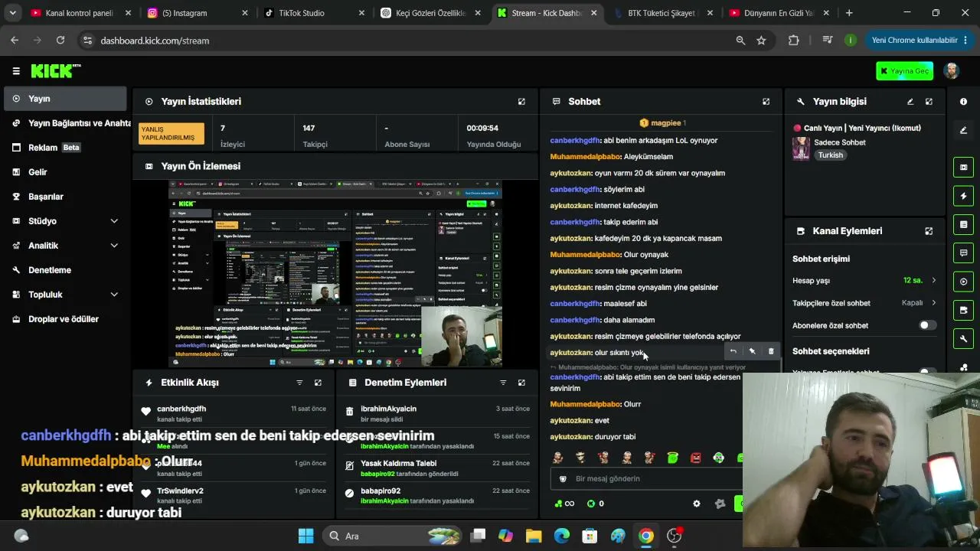Expand the Kanal Eylemleri panel
The height and width of the screenshot is (551, 980).
tap(929, 231)
